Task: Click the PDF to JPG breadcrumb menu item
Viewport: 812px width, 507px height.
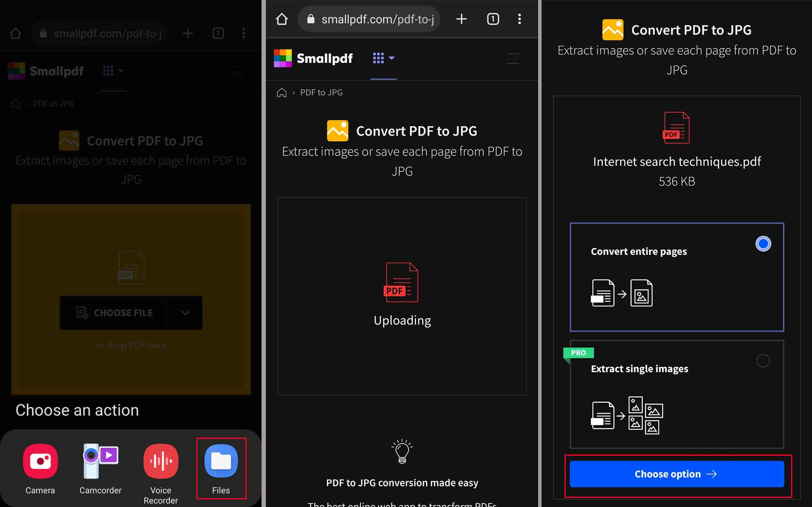Action: 320,92
